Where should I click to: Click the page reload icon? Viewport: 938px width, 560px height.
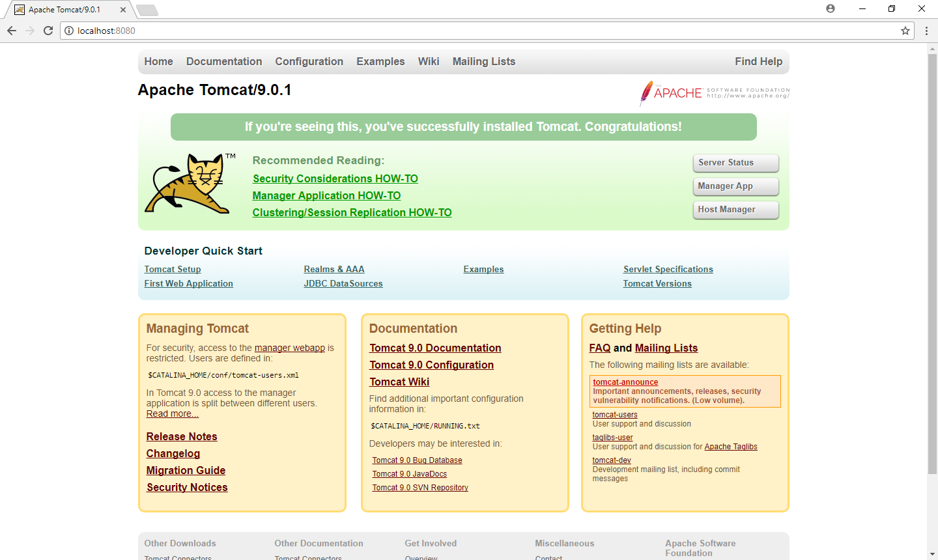tap(48, 30)
